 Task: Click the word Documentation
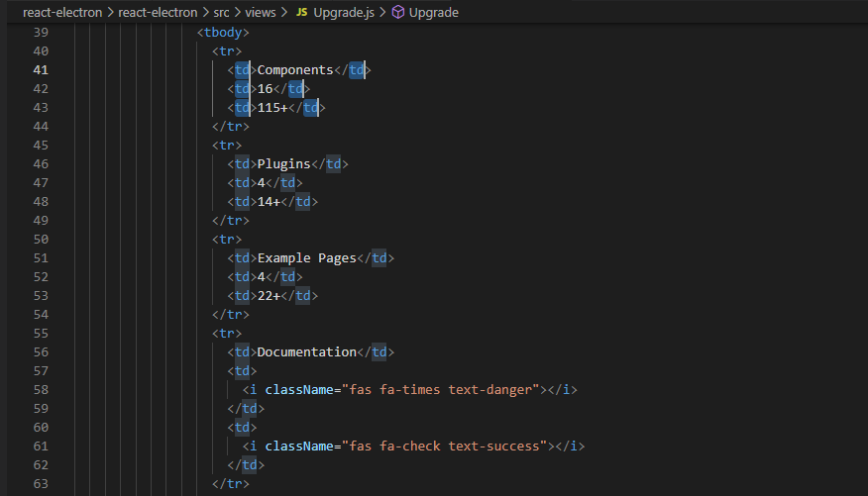point(307,352)
